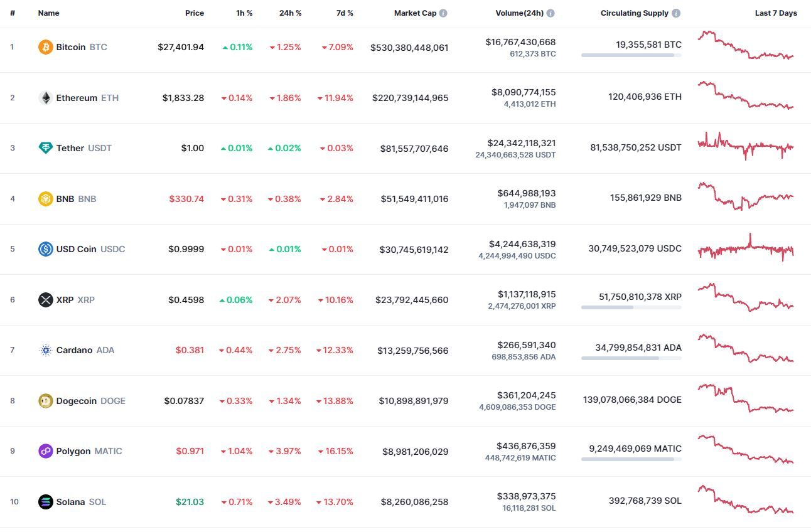This screenshot has height=532, width=811.
Task: Open the Market Cap info icon
Action: [443, 13]
